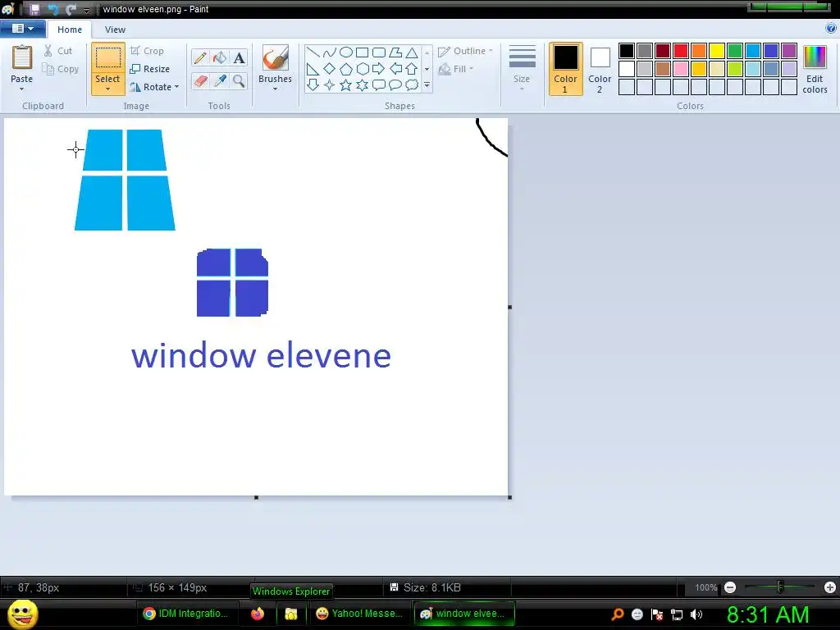The image size is (840, 630).
Task: Click the Redo arrow in title bar
Action: click(71, 9)
